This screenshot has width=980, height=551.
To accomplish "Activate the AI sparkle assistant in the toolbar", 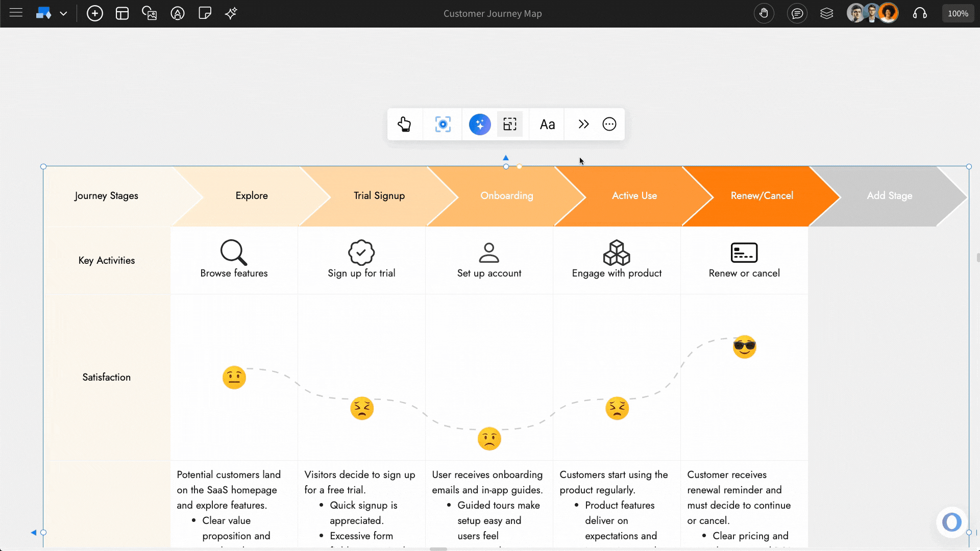I will pos(231,13).
